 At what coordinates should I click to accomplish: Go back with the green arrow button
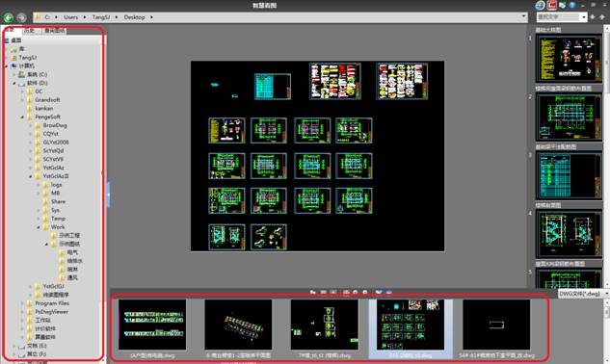tap(8, 17)
